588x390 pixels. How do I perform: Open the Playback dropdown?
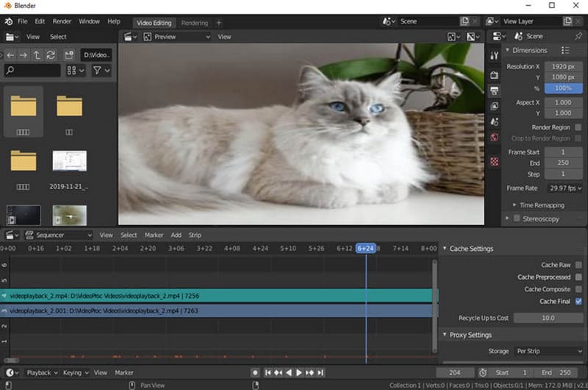(42, 373)
